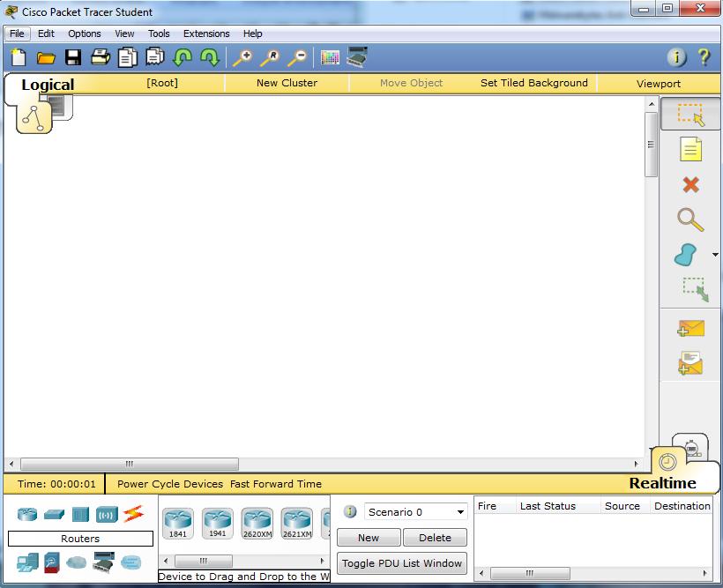Click the New scenario button
The height and width of the screenshot is (588, 723).
(369, 538)
